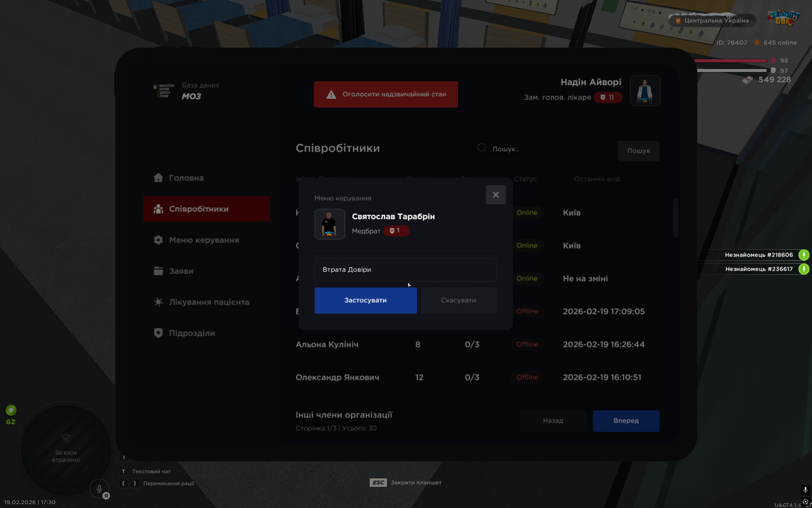Click the Останній вхід column header

[597, 179]
